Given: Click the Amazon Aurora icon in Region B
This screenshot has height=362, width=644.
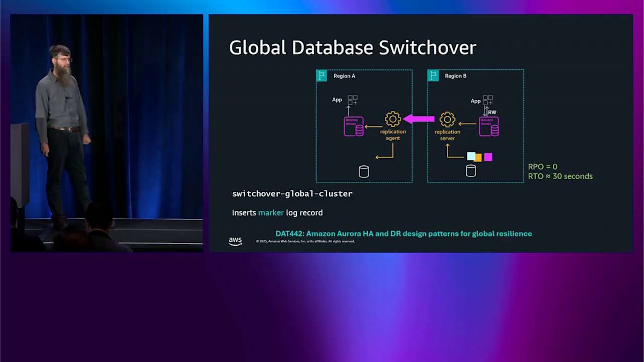Looking at the screenshot, I should pyautogui.click(x=489, y=127).
